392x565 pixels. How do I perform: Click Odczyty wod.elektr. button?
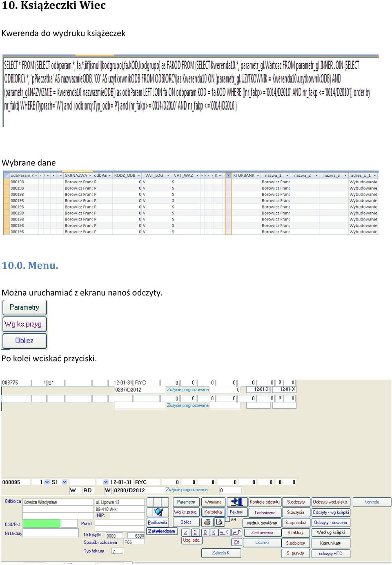330,502
